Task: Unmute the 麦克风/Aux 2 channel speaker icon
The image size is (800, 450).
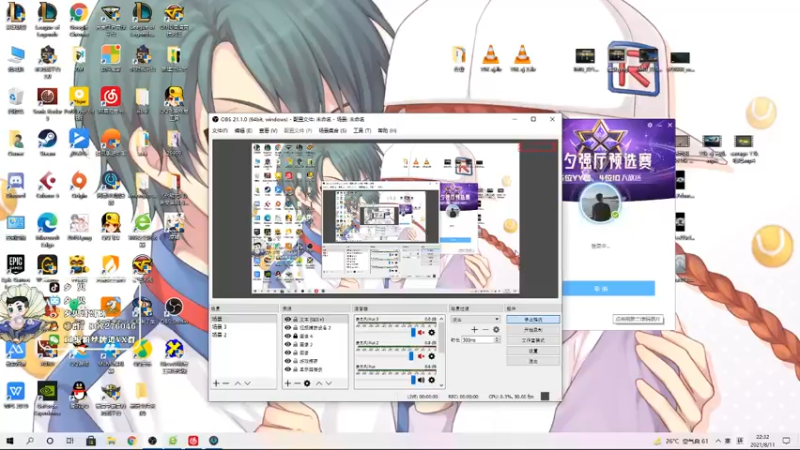Action: coord(421,356)
